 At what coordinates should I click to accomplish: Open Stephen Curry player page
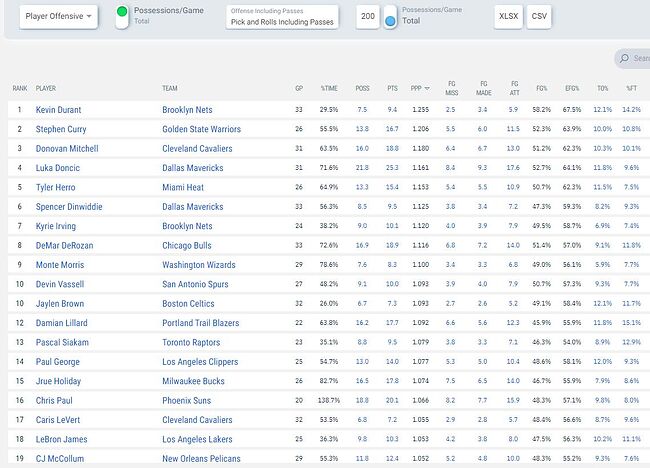coord(61,129)
